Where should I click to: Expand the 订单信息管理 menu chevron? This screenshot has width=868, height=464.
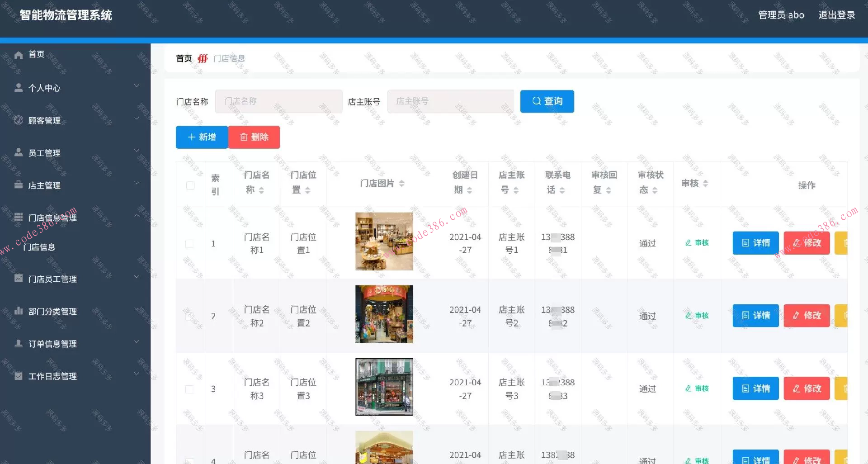coord(137,341)
